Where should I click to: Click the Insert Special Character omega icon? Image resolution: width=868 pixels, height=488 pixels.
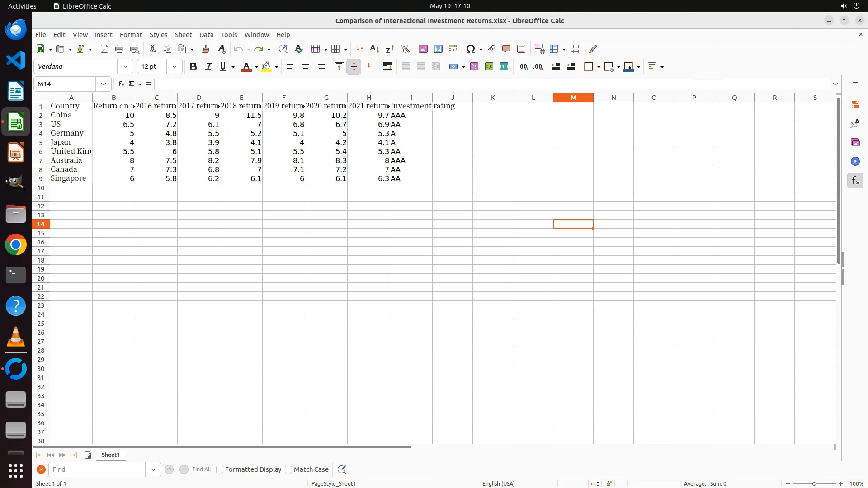pyautogui.click(x=470, y=49)
